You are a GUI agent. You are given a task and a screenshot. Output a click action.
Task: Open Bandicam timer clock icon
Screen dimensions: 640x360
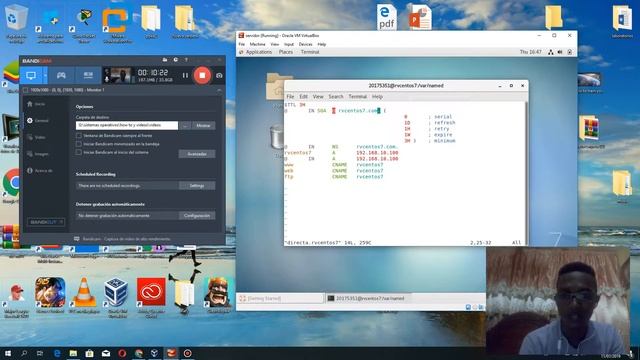point(176,60)
